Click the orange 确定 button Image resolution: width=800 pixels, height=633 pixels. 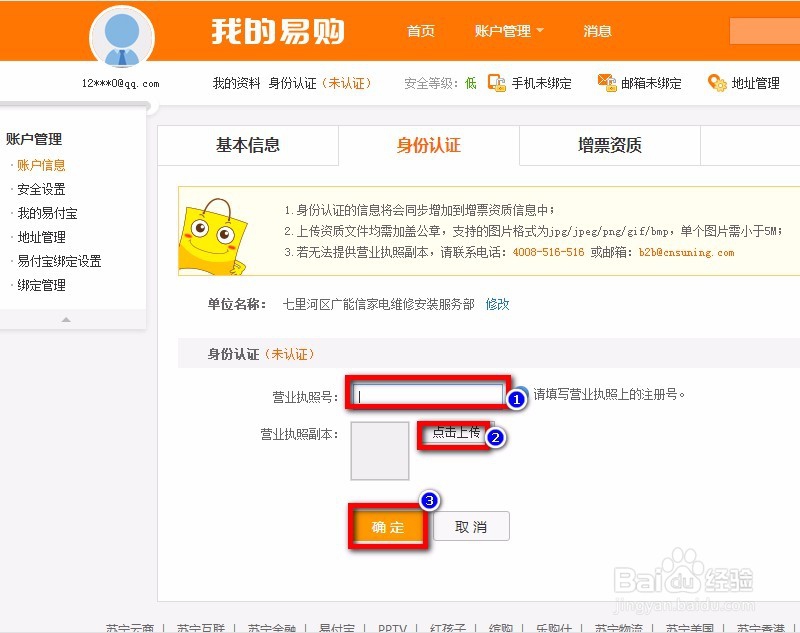[x=388, y=527]
